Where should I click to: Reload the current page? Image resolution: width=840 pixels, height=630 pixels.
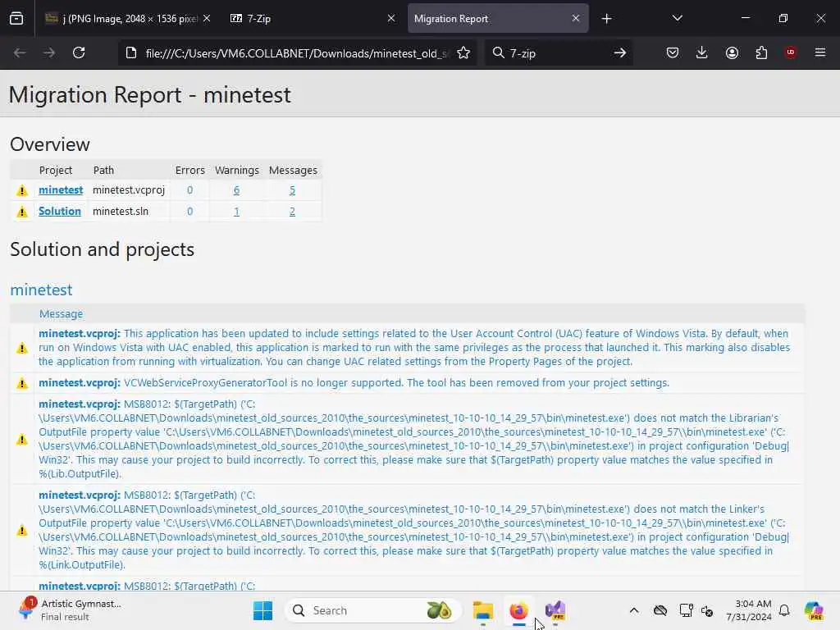point(79,53)
